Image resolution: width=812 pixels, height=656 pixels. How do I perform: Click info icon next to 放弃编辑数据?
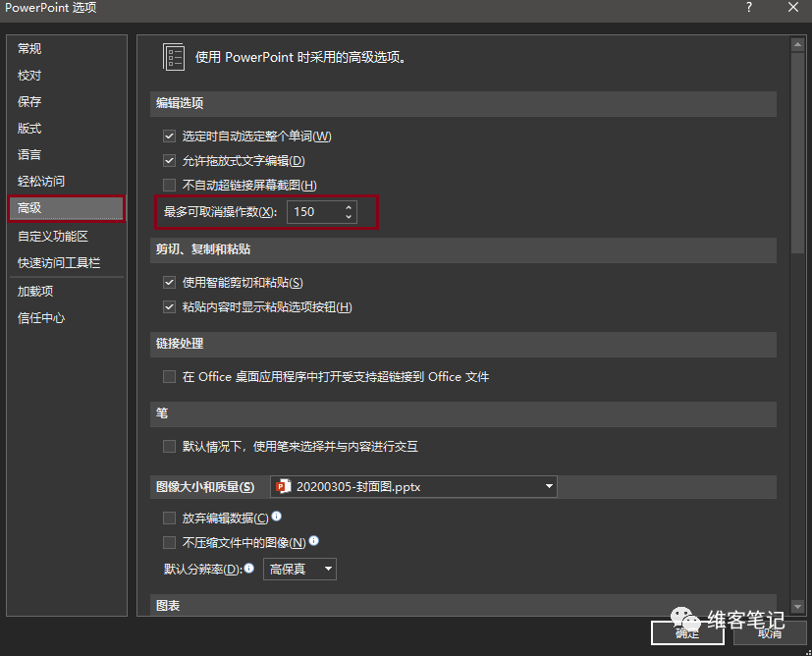[277, 516]
